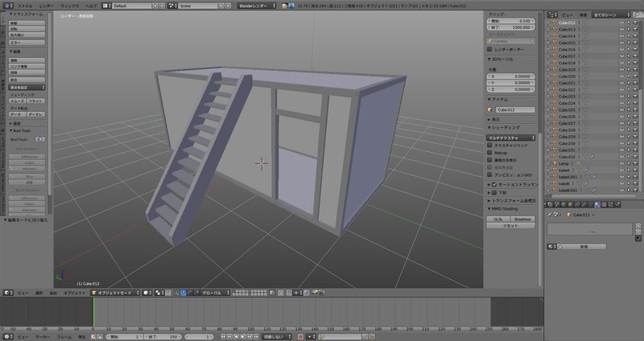The image size is (644, 341).
Task: Open the Multitexture shading dropdown
Action: point(511,138)
